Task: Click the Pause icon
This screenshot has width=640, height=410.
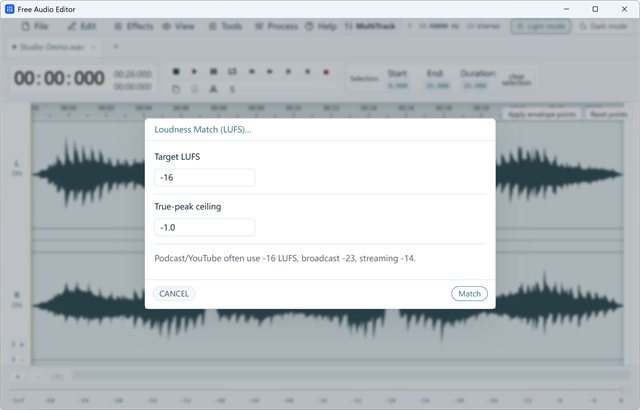Action: 213,72
